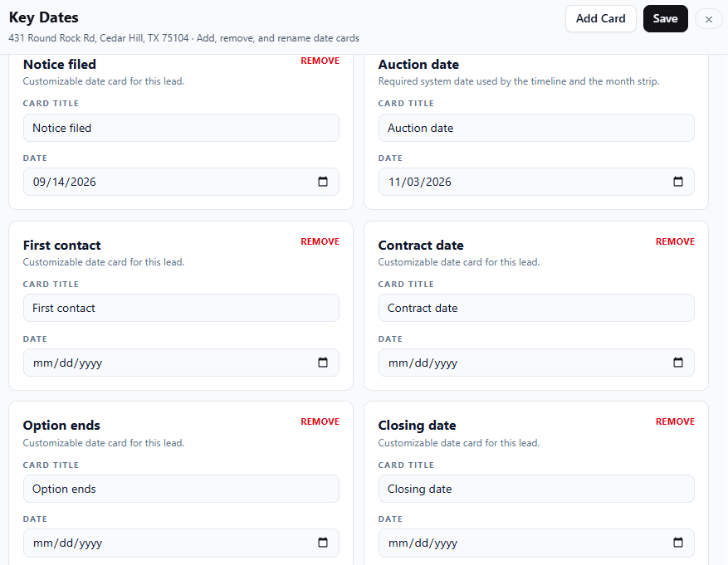Click the 09/14/2026 date field
This screenshot has width=728, height=565.
coord(181,182)
